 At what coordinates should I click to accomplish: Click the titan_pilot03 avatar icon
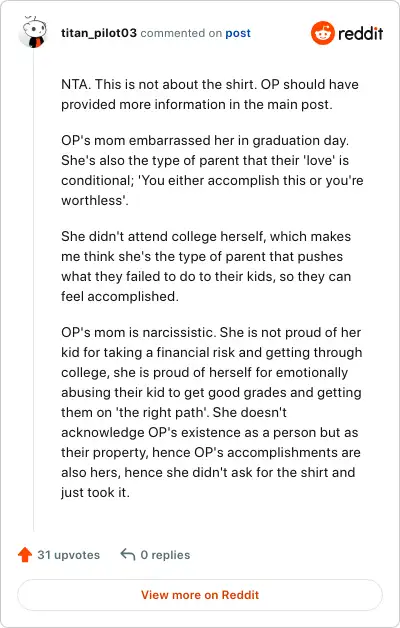[x=33, y=32]
